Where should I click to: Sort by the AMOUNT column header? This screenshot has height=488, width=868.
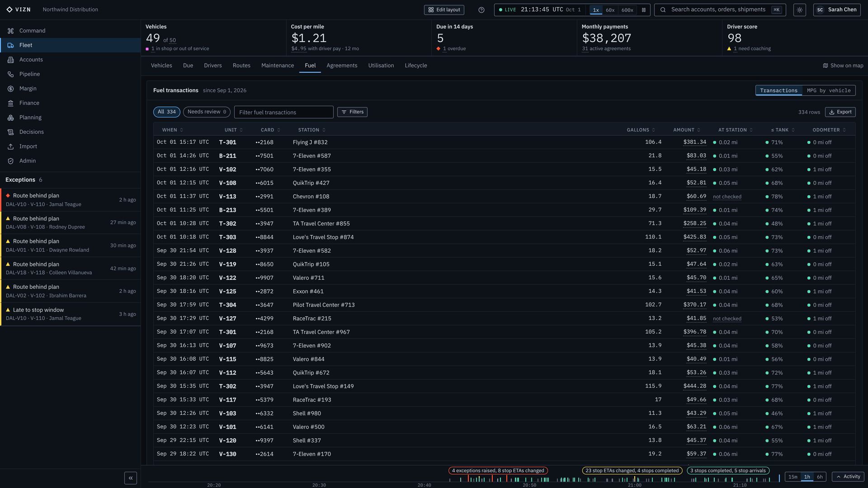[x=687, y=130]
